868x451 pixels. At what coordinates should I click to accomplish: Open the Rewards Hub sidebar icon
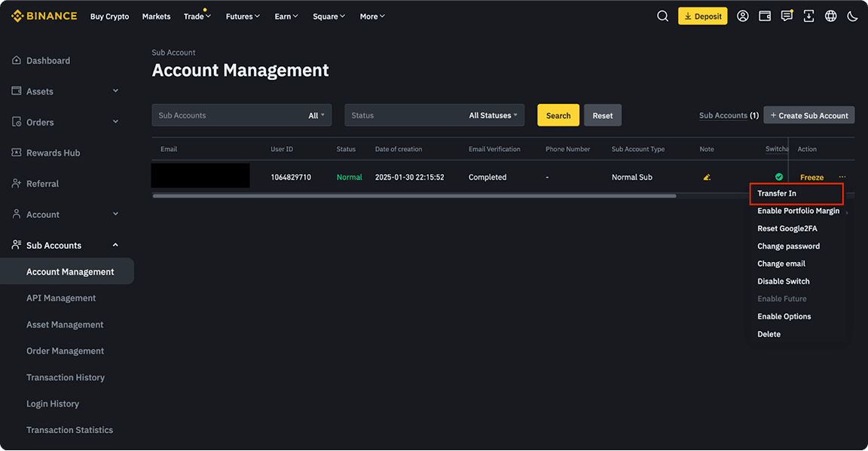click(x=15, y=152)
